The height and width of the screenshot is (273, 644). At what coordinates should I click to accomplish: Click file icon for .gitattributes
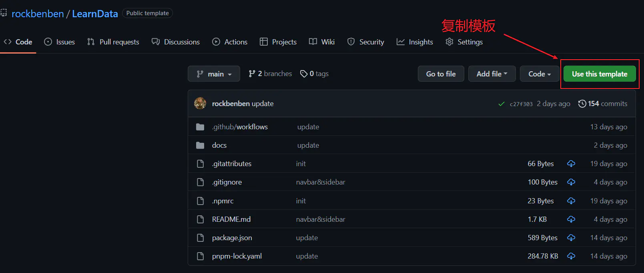coord(200,164)
